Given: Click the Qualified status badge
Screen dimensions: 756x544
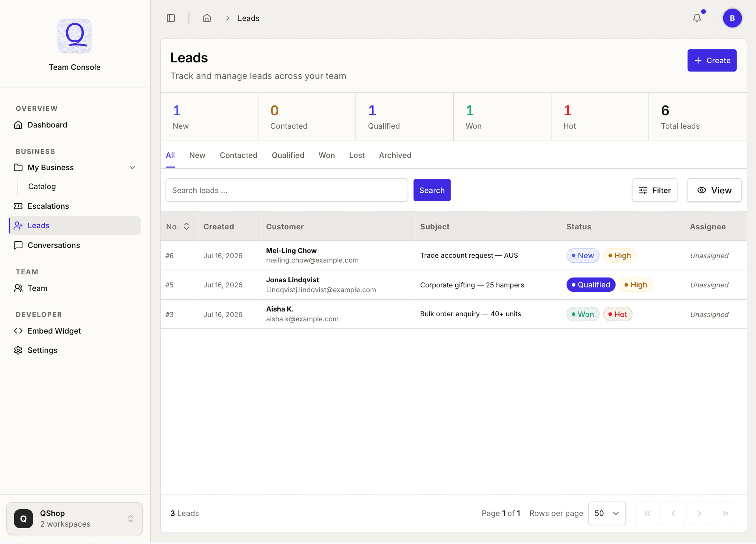Looking at the screenshot, I should tap(591, 285).
